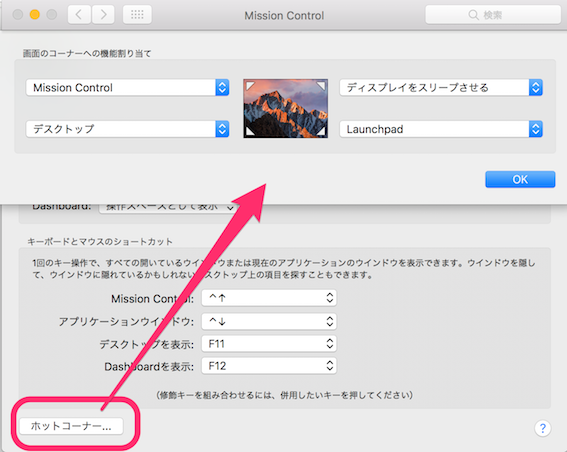
Task: Click the ホットコーナー... button
Action: [x=71, y=426]
